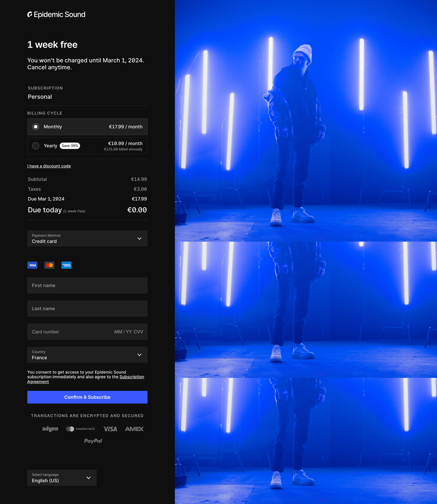Toggle the Yearly plan radio circle
The height and width of the screenshot is (504, 437).
pyautogui.click(x=36, y=146)
